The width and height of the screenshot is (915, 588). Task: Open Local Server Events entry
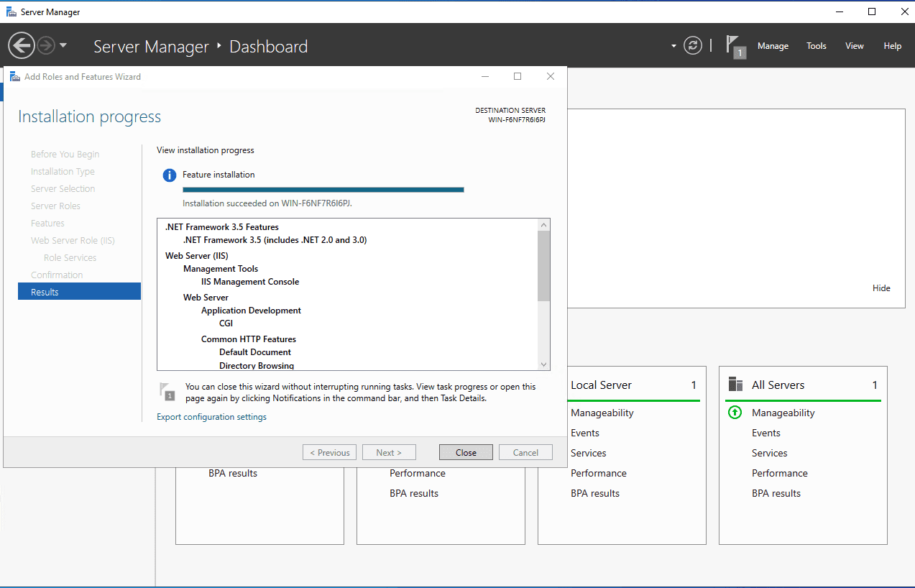pyautogui.click(x=585, y=433)
